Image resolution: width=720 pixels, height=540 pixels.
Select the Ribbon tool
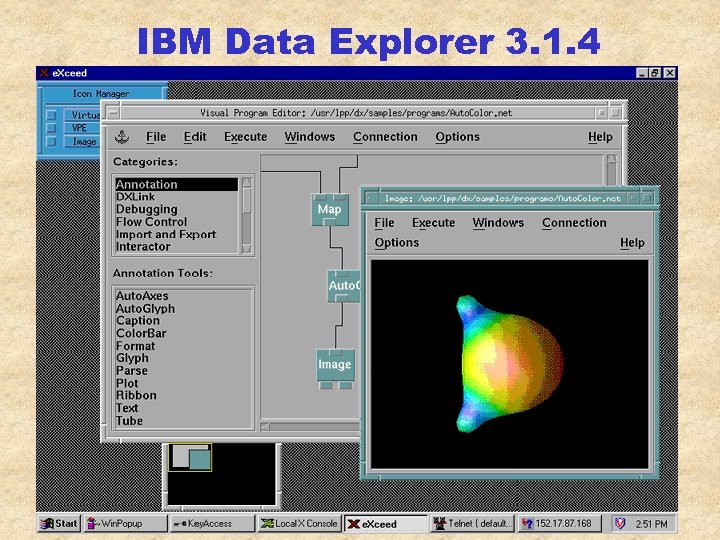pos(136,395)
